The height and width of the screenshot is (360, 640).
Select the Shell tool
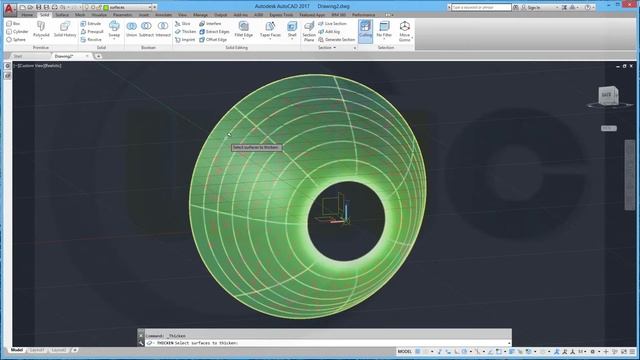[x=292, y=30]
